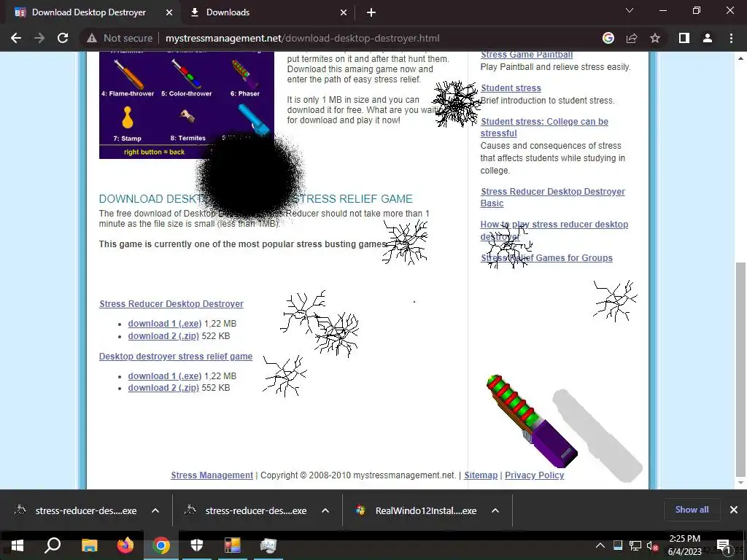This screenshot has height=560, width=747.
Task: Select the Download Desktop Destroyer tab
Action: (x=88, y=12)
